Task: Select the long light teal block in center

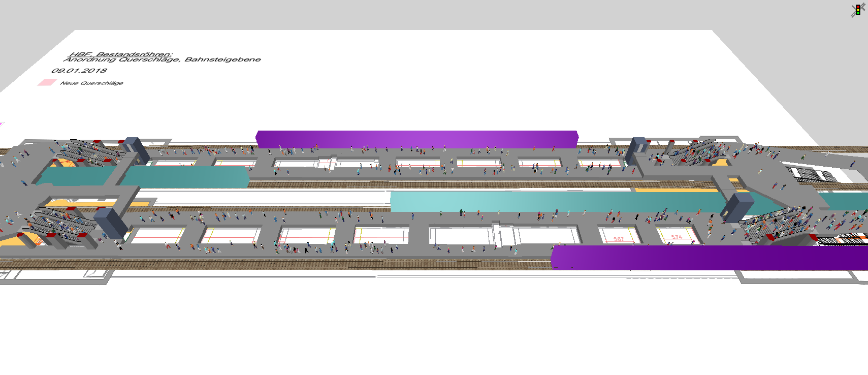Action: tap(559, 201)
